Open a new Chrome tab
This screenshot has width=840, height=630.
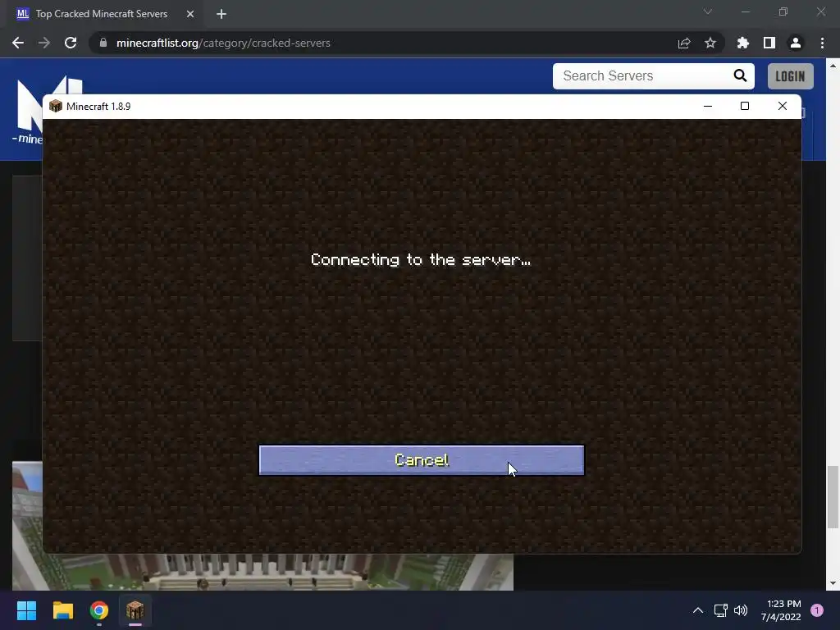tap(221, 14)
